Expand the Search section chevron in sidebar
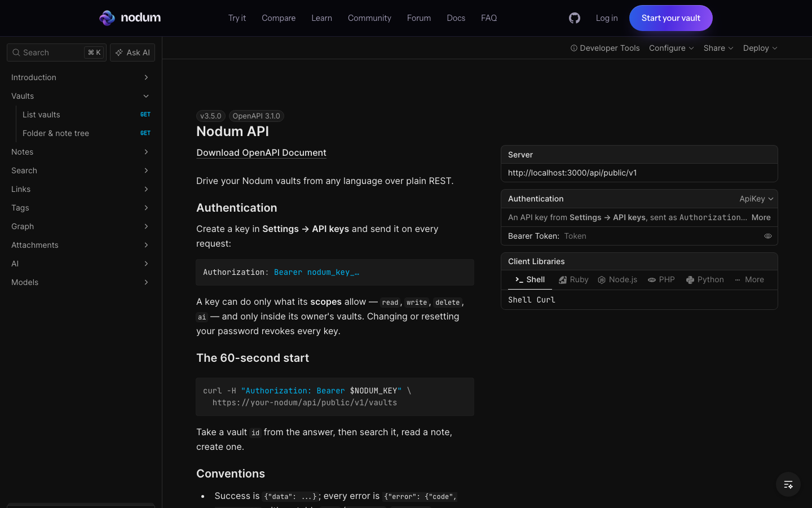Viewport: 812px width, 508px height. pyautogui.click(x=146, y=170)
